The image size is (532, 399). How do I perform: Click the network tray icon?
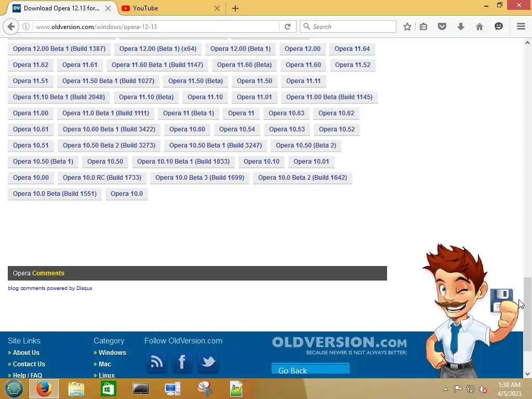point(470,389)
